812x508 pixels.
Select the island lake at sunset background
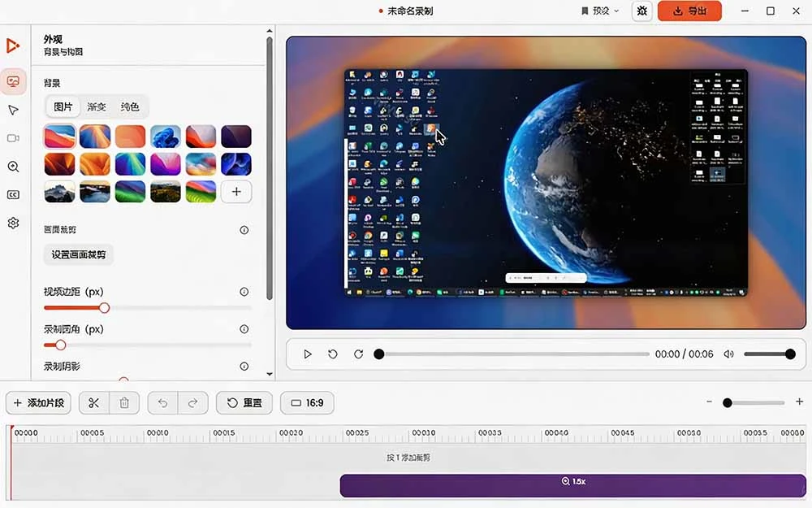[95, 192]
